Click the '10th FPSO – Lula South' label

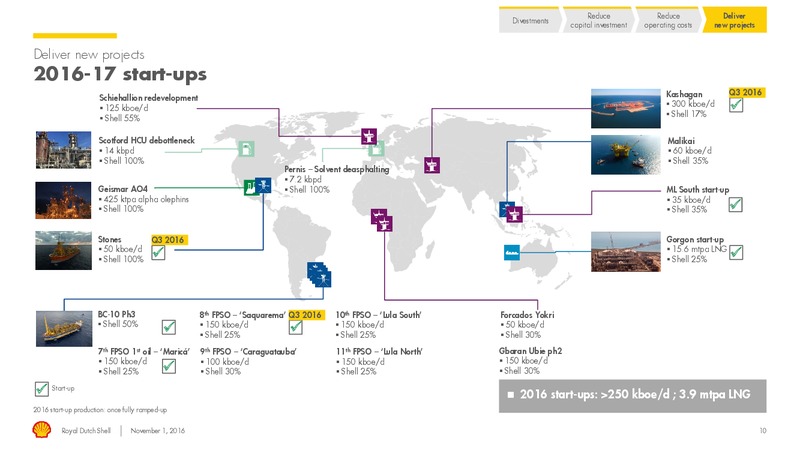point(379,315)
